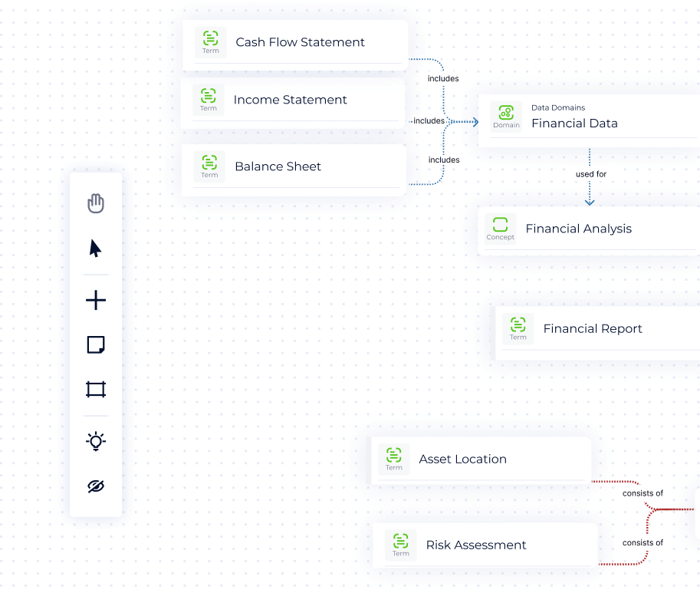Screen dimensions: 700x593
Task: Click 'includes' label from Cash Flow Statement
Action: coord(443,78)
